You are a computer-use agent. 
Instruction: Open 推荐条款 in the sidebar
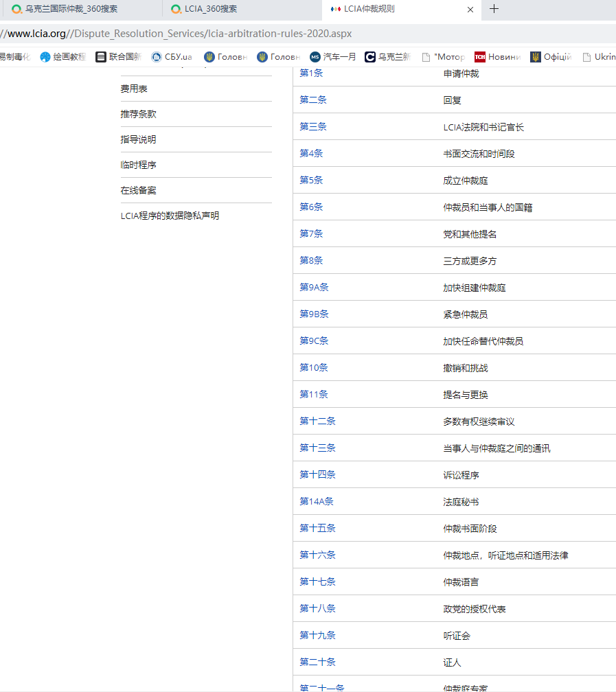coord(138,114)
